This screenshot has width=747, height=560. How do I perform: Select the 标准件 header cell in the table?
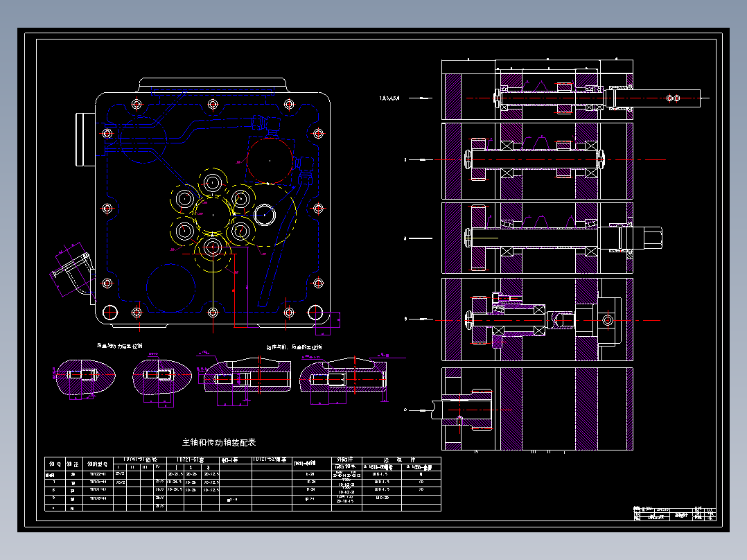pos(402,460)
